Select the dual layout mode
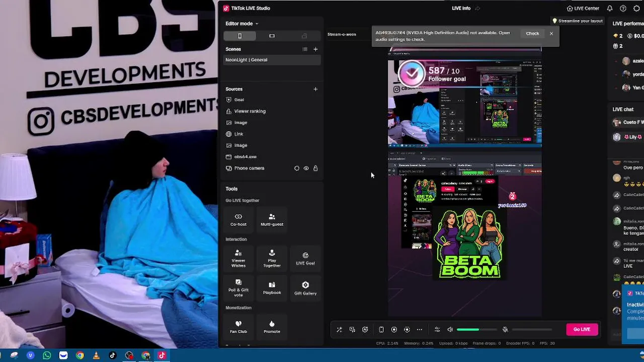Viewport: 644px width, 362px height. (x=304, y=36)
